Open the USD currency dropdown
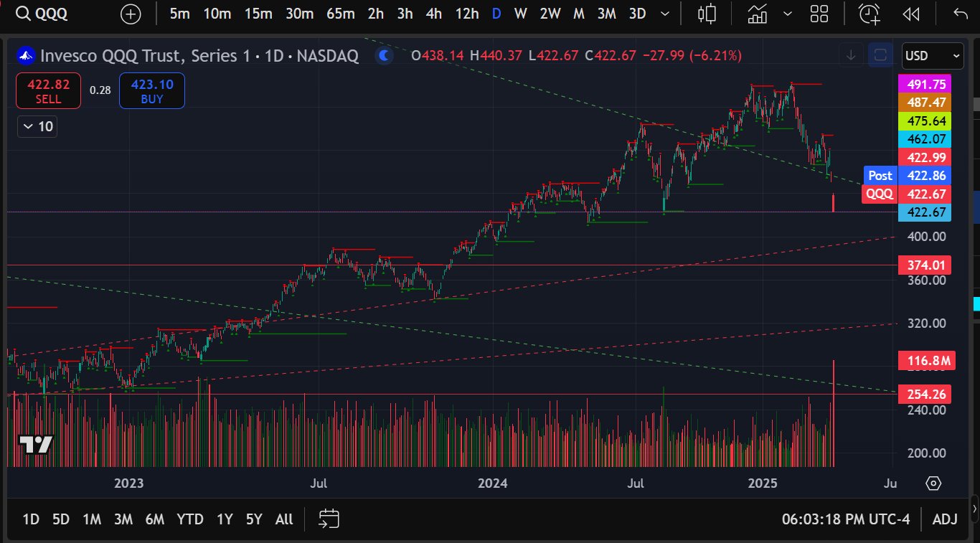 pyautogui.click(x=932, y=55)
